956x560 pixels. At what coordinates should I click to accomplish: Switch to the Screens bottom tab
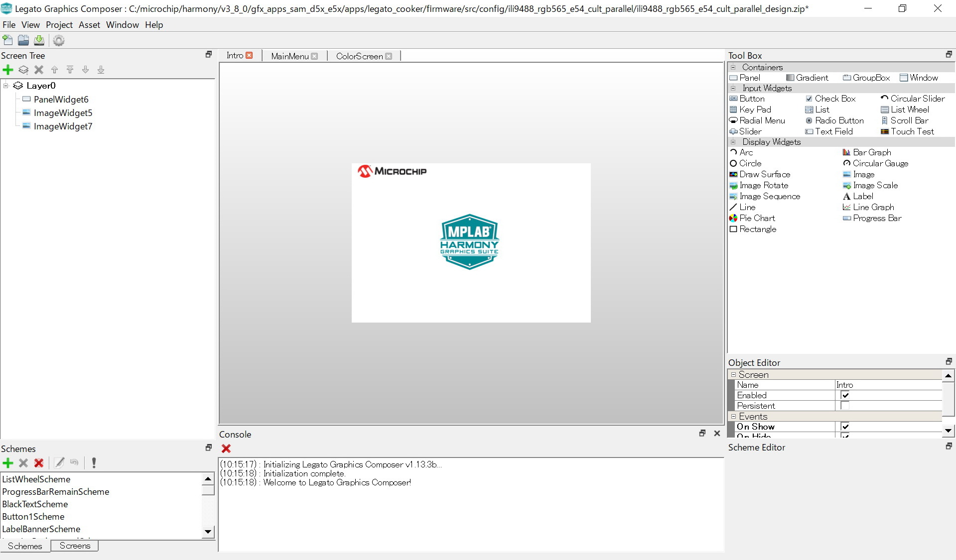75,546
